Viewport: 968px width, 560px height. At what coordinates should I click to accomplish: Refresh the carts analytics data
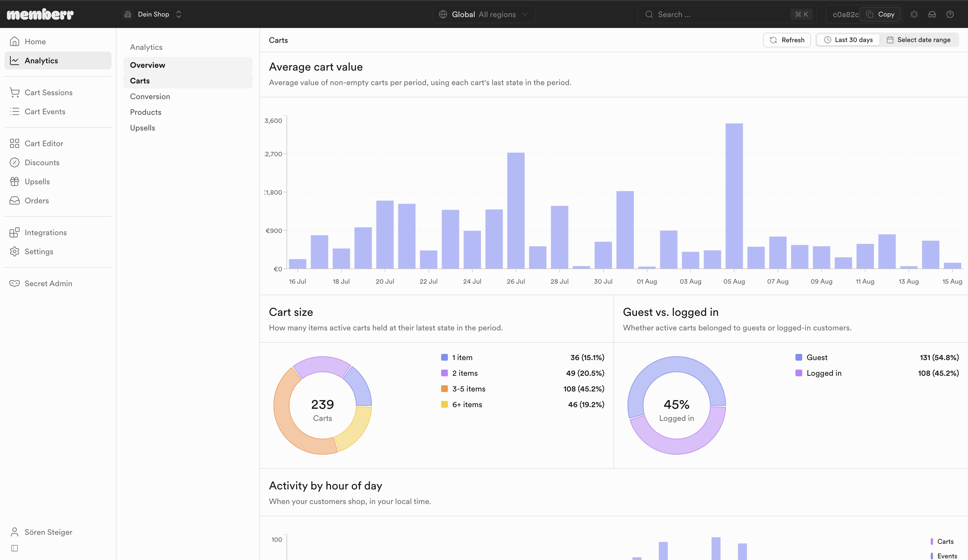(787, 40)
